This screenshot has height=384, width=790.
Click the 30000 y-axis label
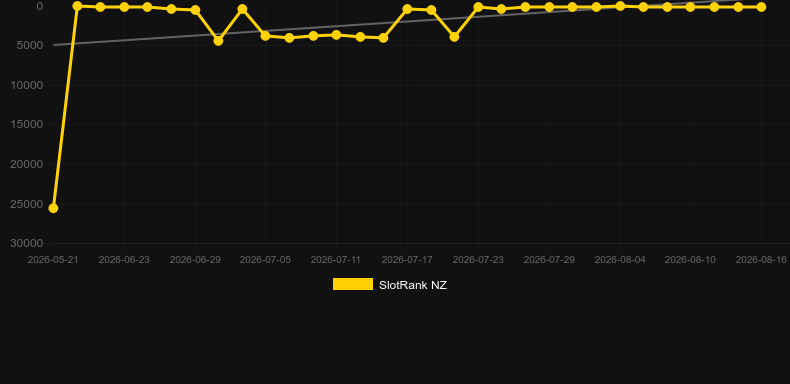point(27,243)
